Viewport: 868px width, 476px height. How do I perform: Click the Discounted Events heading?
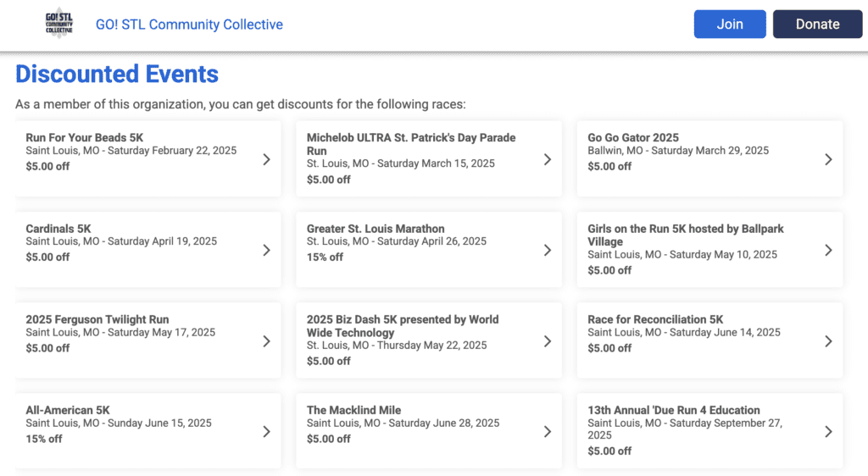click(x=117, y=74)
